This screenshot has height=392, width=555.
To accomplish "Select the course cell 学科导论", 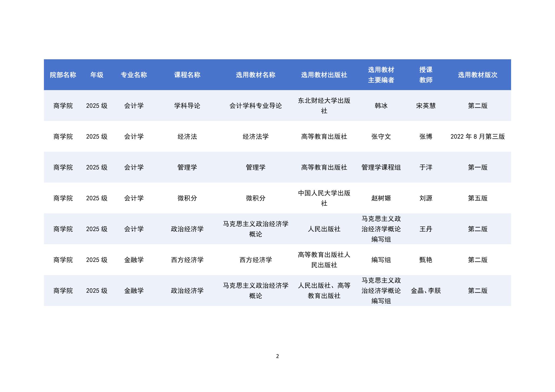I will tap(187, 106).
